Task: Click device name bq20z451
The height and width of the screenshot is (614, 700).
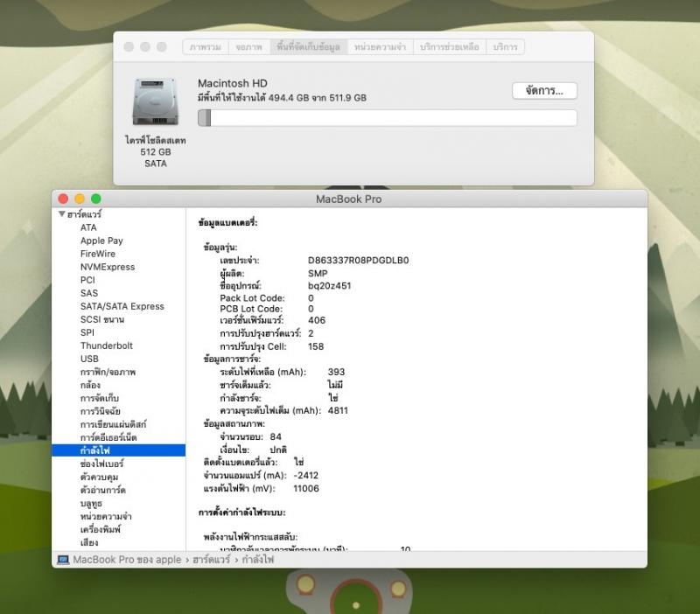Action: pos(330,286)
